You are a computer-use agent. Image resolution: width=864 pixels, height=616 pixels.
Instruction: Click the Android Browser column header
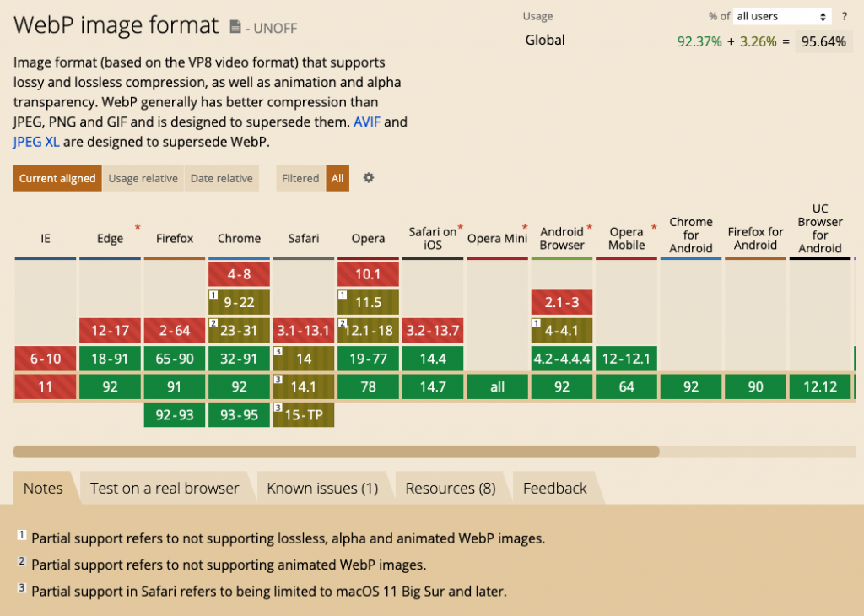561,238
